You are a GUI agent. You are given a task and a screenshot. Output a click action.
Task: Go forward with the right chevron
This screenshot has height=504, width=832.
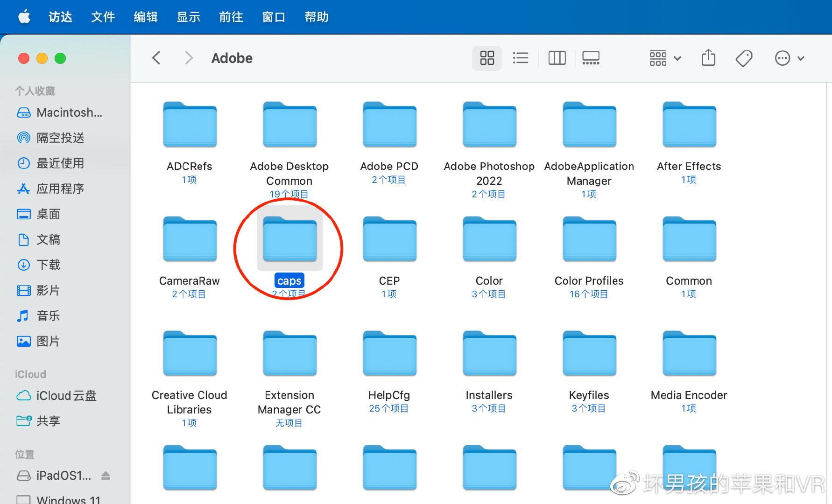point(189,58)
